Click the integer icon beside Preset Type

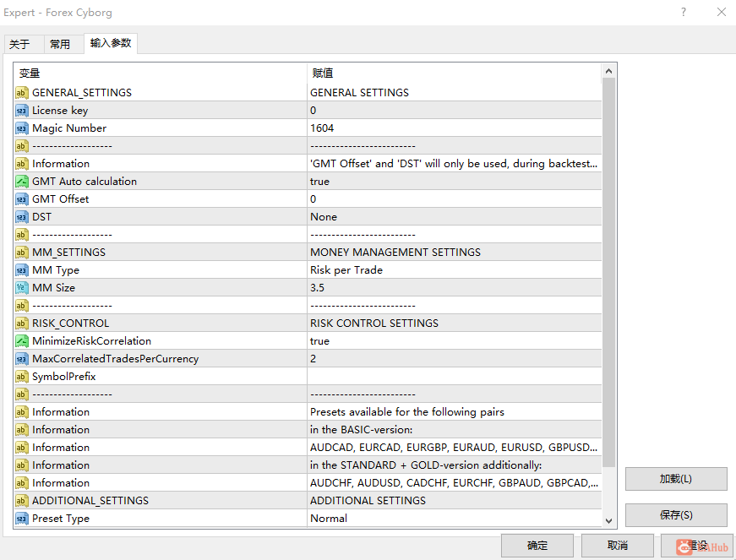click(22, 519)
